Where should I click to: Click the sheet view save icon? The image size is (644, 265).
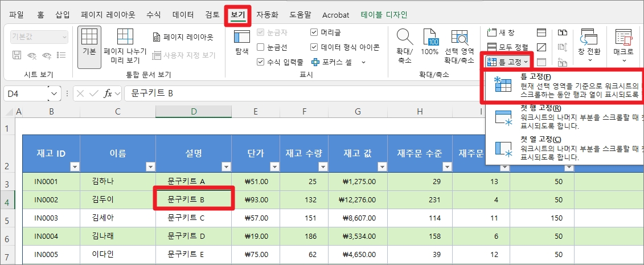(x=17, y=55)
